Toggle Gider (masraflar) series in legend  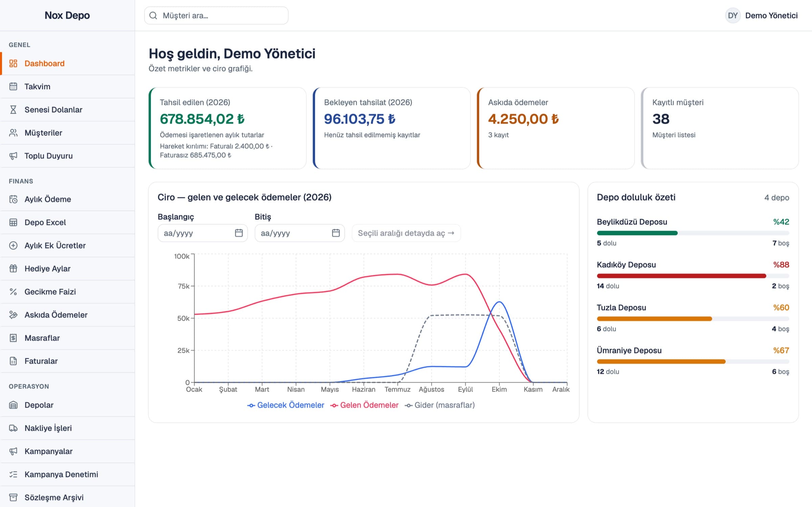pyautogui.click(x=440, y=405)
